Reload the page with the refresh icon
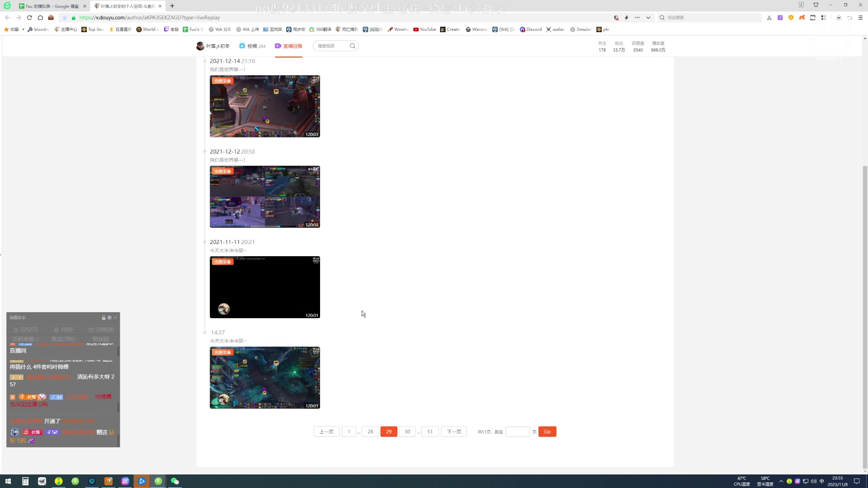This screenshot has width=868, height=488. point(29,18)
